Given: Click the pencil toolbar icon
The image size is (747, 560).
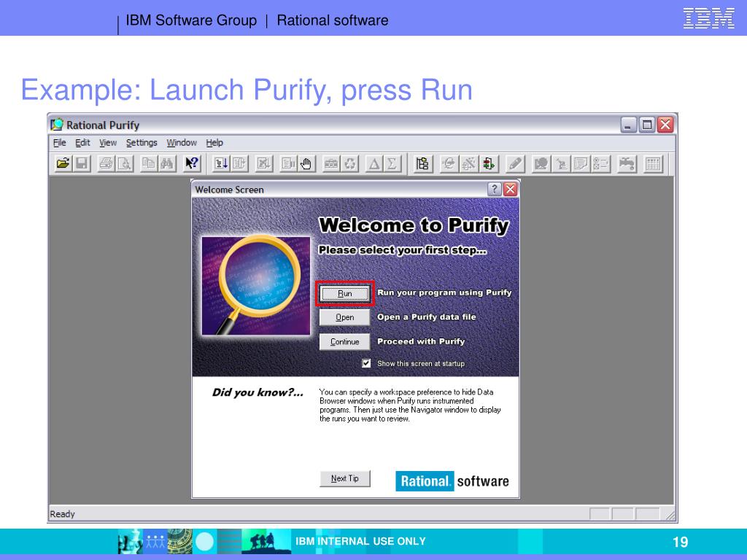Looking at the screenshot, I should (515, 164).
